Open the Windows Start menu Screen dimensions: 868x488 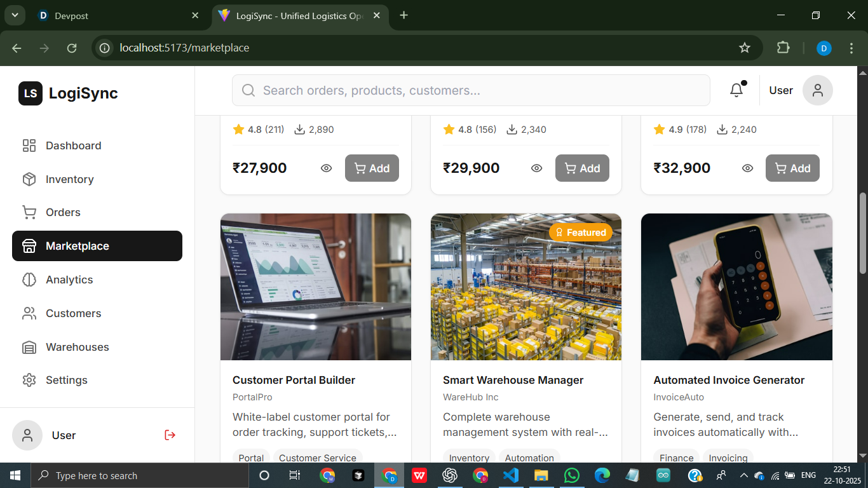(15, 475)
